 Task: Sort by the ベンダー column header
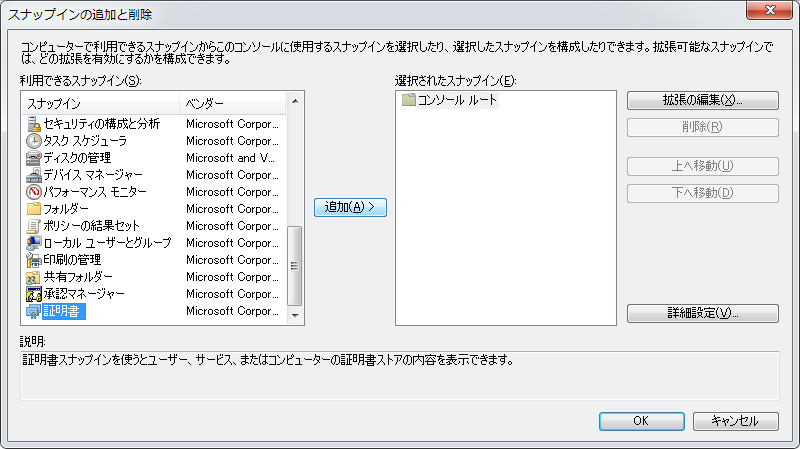(x=232, y=104)
